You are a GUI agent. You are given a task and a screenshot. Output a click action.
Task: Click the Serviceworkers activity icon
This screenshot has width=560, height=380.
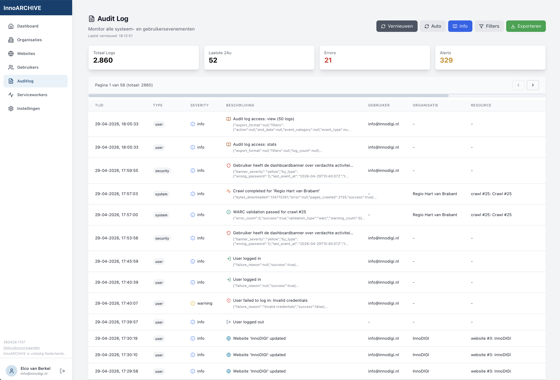pos(11,95)
